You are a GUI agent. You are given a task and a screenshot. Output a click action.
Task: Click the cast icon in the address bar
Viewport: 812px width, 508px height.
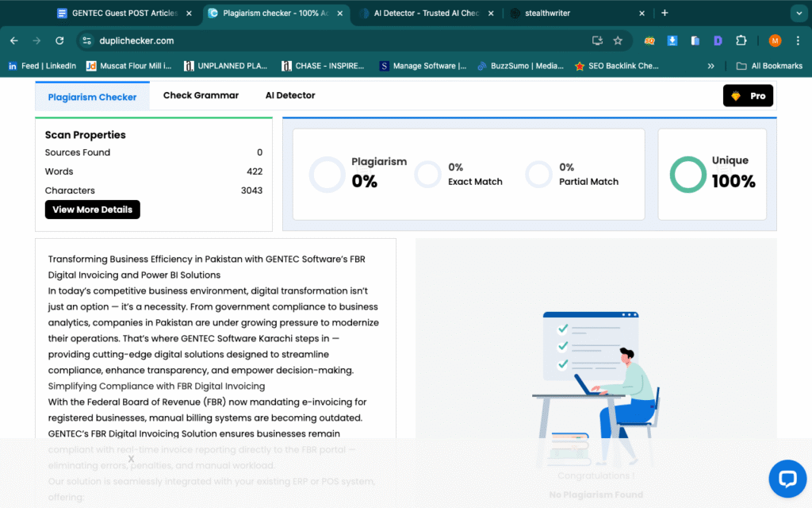pyautogui.click(x=597, y=40)
